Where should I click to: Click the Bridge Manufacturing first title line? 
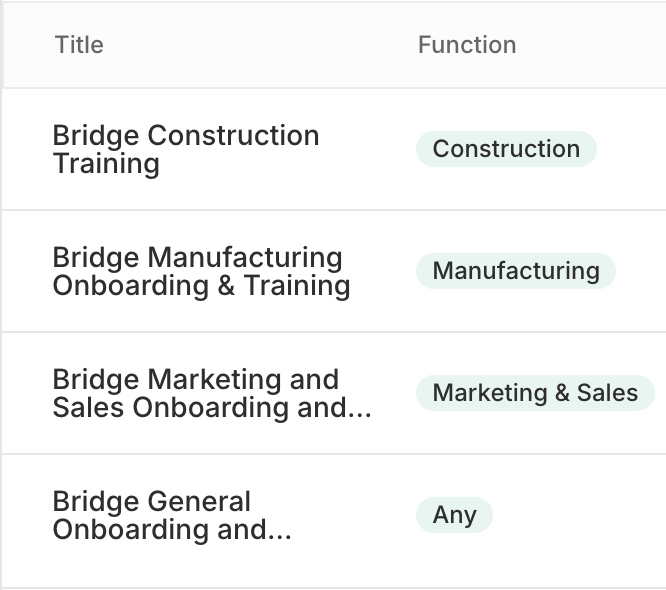[197, 258]
